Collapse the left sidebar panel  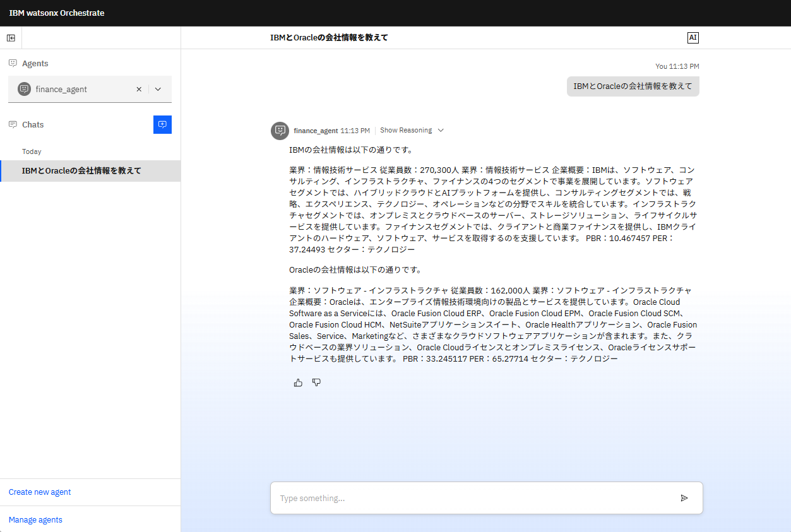pyautogui.click(x=11, y=38)
